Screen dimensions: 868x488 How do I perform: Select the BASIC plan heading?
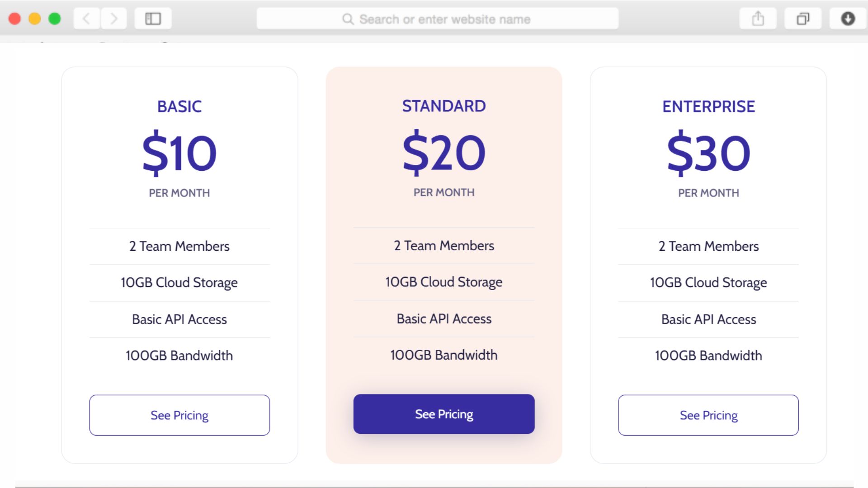pyautogui.click(x=179, y=107)
